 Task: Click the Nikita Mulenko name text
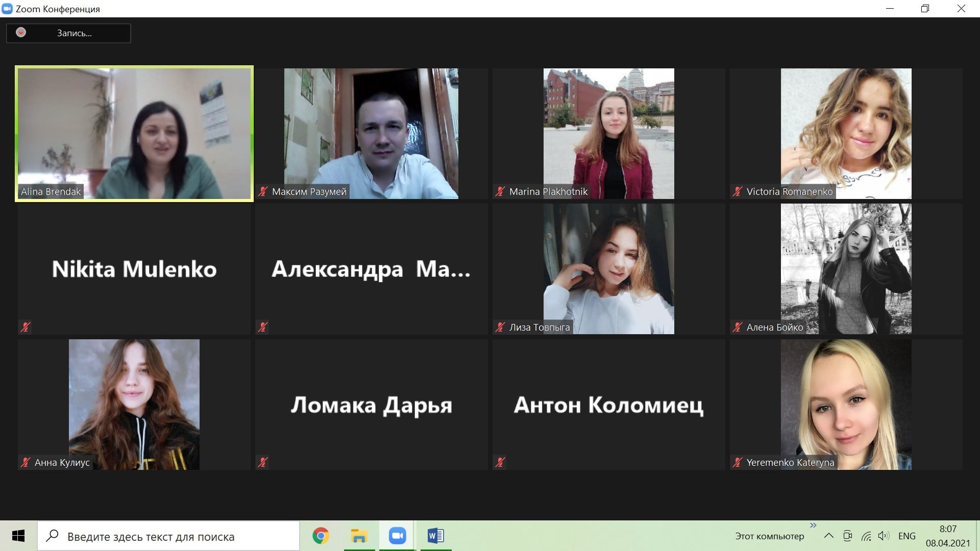click(x=134, y=269)
